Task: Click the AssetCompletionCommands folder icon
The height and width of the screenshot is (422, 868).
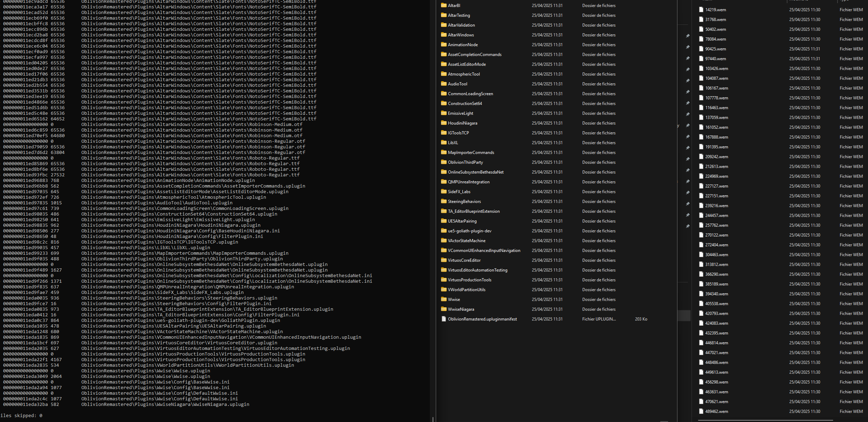Action: pyautogui.click(x=444, y=54)
